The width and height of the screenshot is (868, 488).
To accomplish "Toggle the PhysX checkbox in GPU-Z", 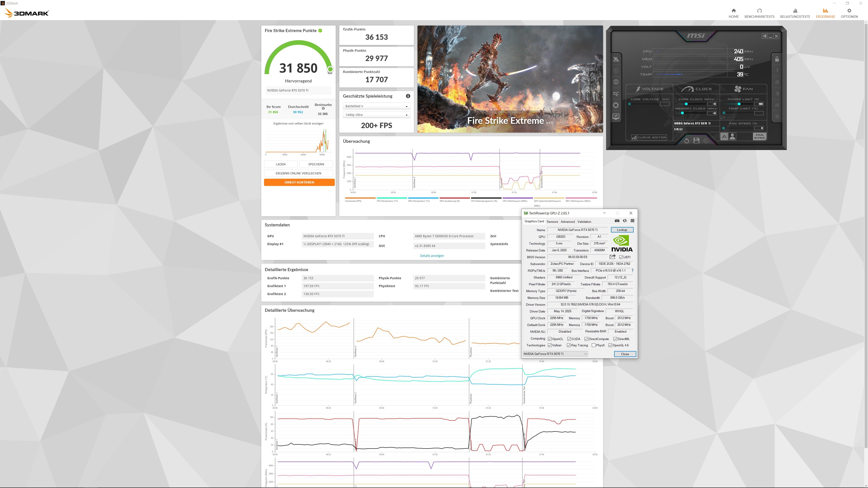I will pos(594,345).
